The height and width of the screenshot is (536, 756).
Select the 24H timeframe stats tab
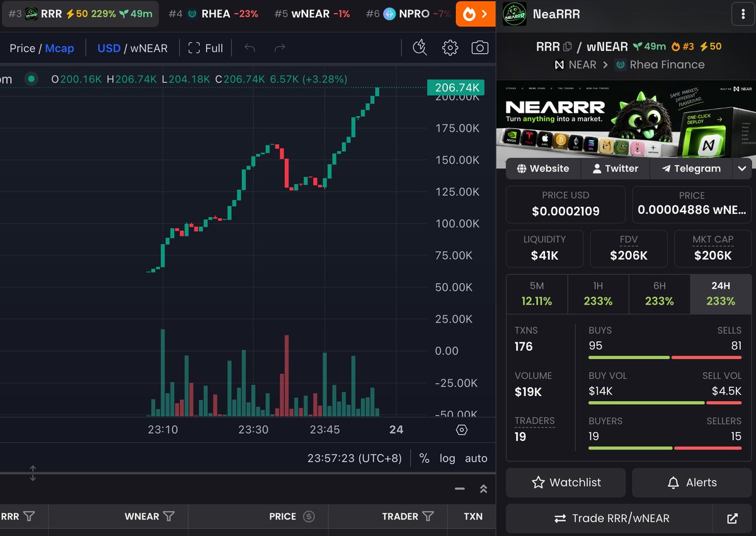pyautogui.click(x=721, y=294)
